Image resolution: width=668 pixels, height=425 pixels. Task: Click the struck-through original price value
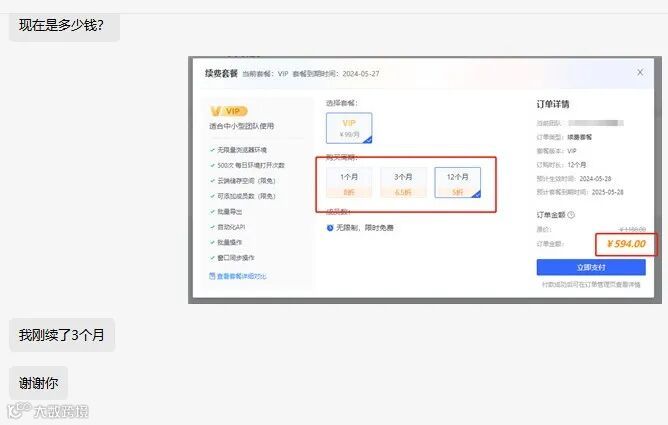pyautogui.click(x=632, y=230)
